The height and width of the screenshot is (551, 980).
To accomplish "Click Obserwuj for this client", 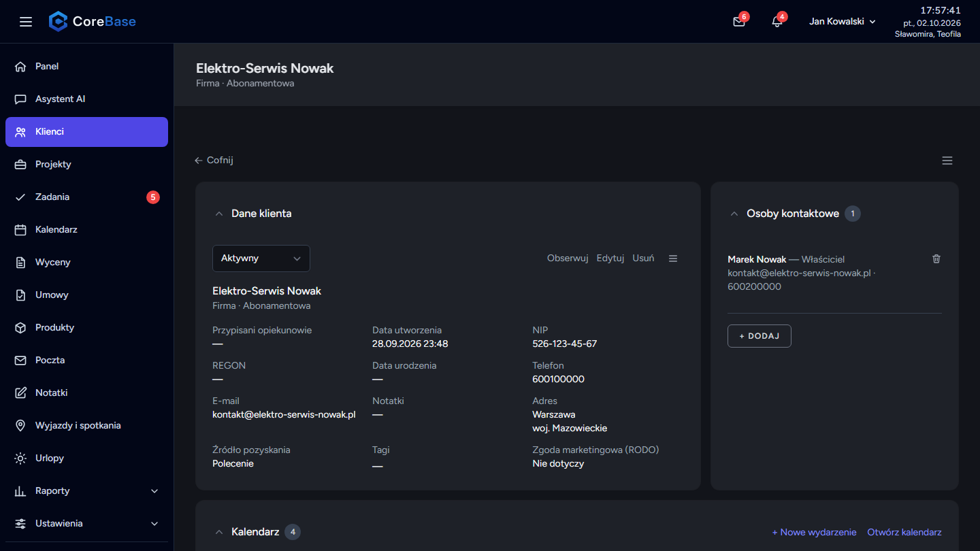I will 568,258.
